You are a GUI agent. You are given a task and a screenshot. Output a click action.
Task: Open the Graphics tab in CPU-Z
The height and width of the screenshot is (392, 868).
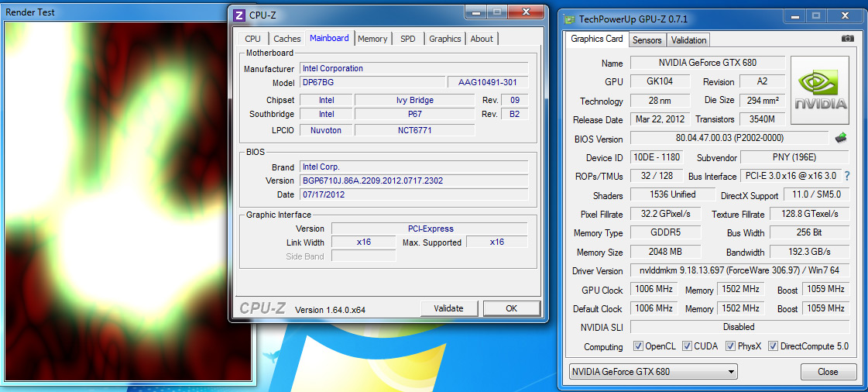[445, 39]
